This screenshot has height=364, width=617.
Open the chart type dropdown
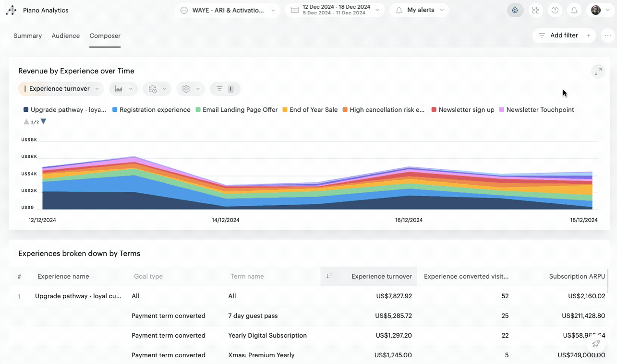[123, 89]
